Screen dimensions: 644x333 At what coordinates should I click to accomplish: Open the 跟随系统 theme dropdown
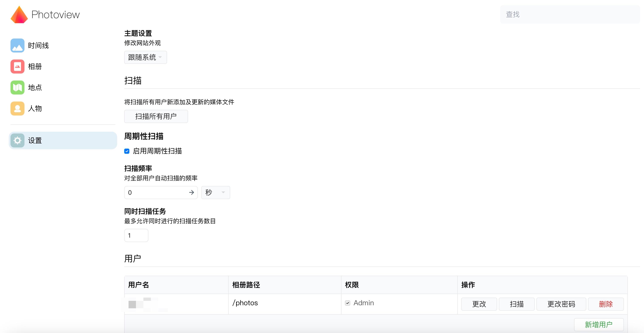click(x=145, y=57)
